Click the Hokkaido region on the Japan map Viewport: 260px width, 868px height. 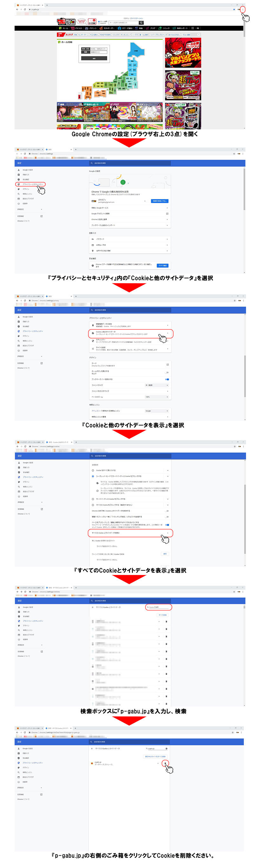point(136,50)
